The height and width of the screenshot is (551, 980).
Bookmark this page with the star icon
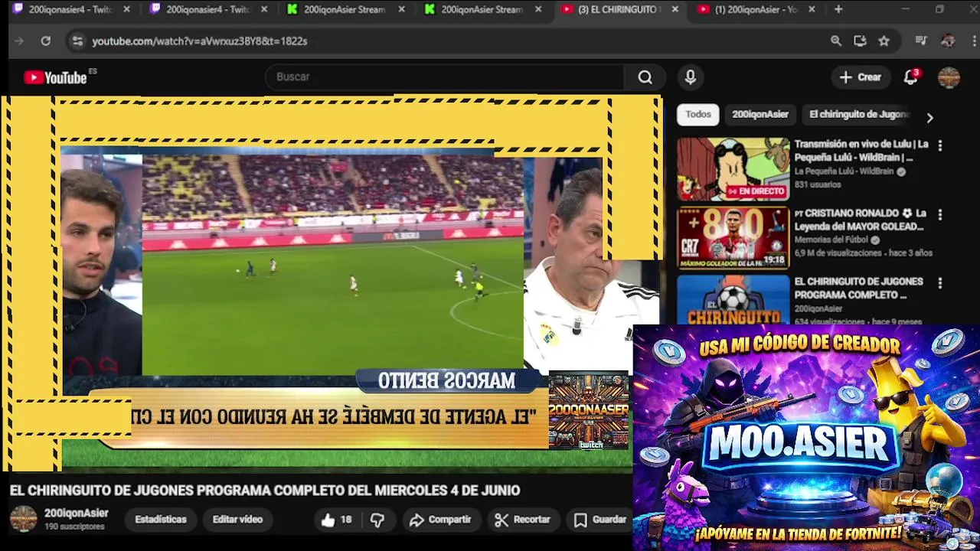884,41
